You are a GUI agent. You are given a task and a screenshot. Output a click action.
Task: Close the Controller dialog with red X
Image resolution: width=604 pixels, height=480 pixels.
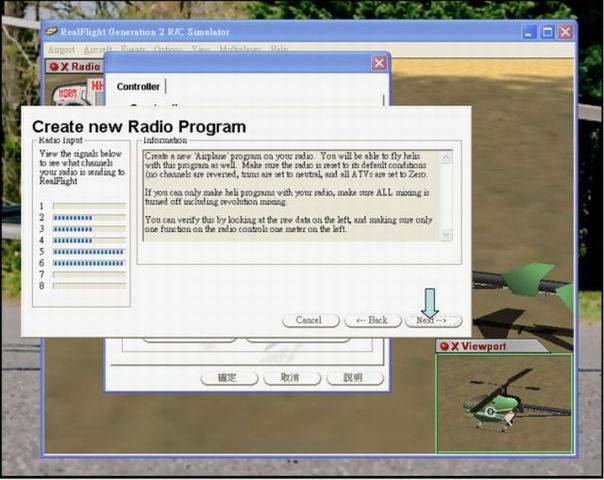[379, 63]
